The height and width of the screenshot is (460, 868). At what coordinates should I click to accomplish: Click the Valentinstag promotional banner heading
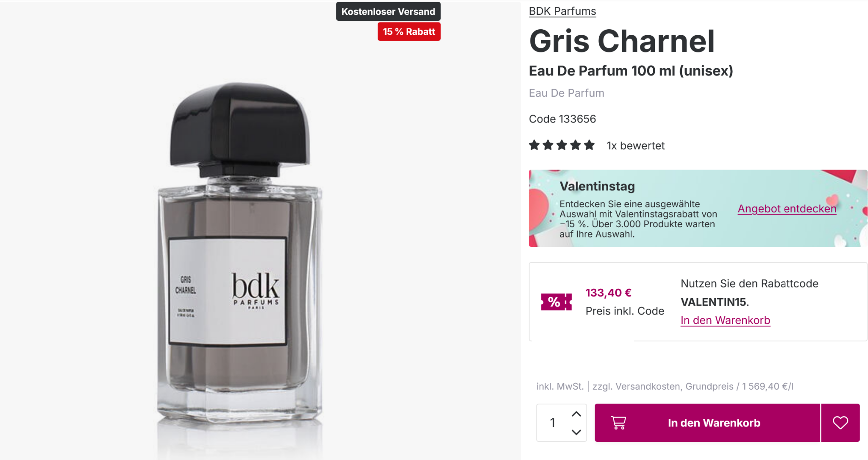(597, 186)
